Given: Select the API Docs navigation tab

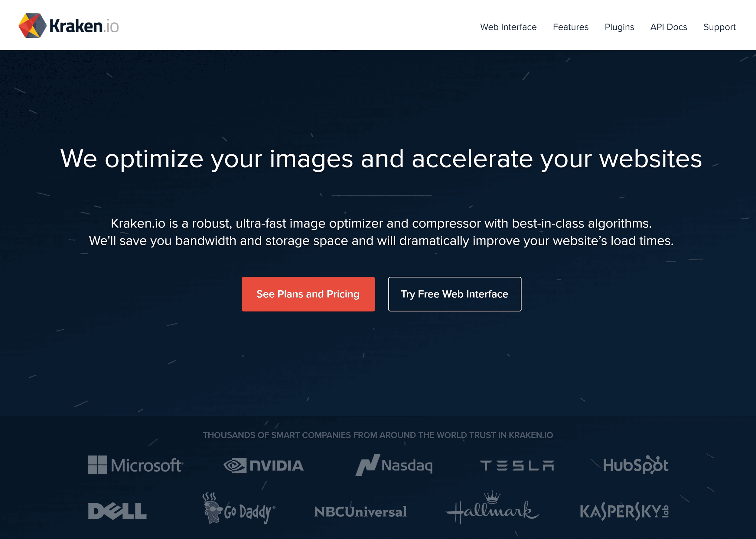Looking at the screenshot, I should 667,27.
